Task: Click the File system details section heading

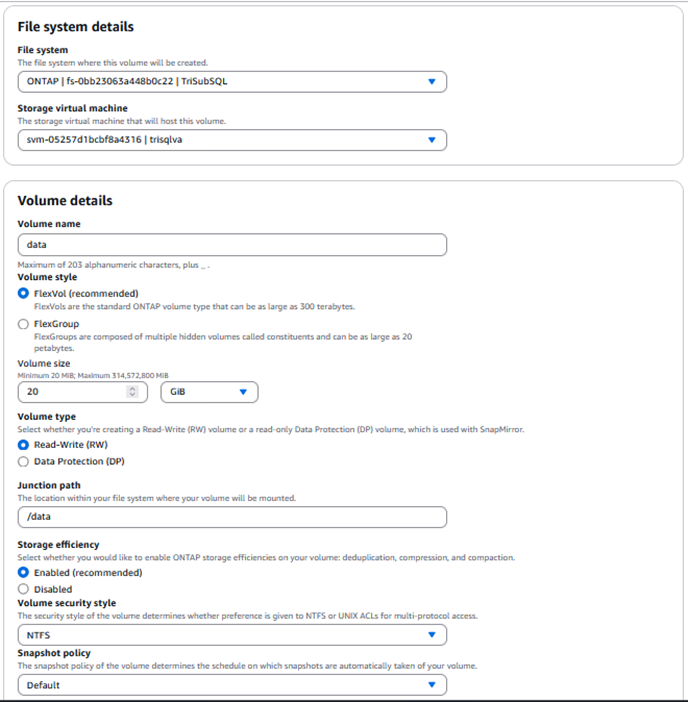Action: [76, 27]
